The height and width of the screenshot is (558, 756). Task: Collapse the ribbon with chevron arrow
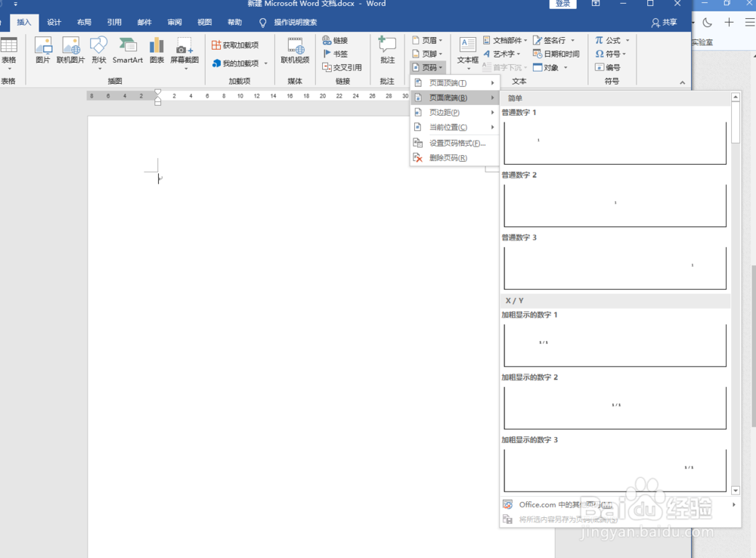(x=682, y=82)
